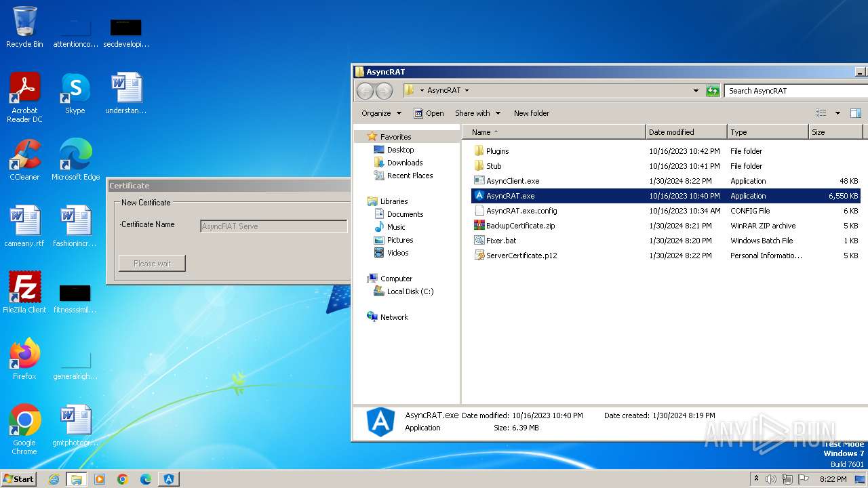Viewport: 868px width, 488px height.
Task: Click the Search AsyncRAT field
Action: pyautogui.click(x=796, y=91)
